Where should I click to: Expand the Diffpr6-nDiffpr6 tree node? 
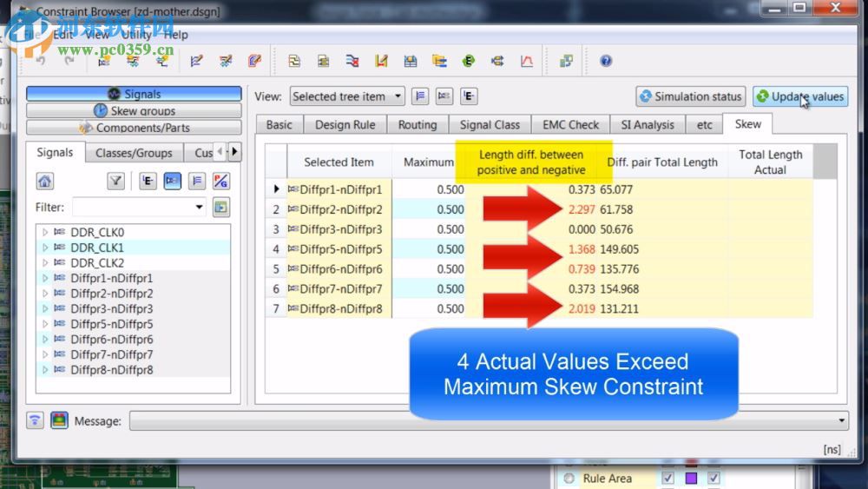tap(45, 339)
